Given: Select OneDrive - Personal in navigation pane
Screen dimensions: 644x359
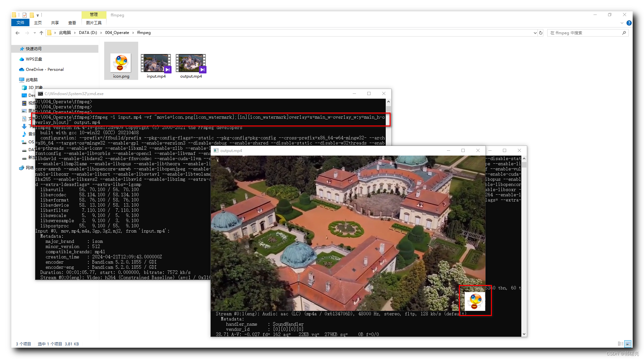Looking at the screenshot, I should pos(44,70).
